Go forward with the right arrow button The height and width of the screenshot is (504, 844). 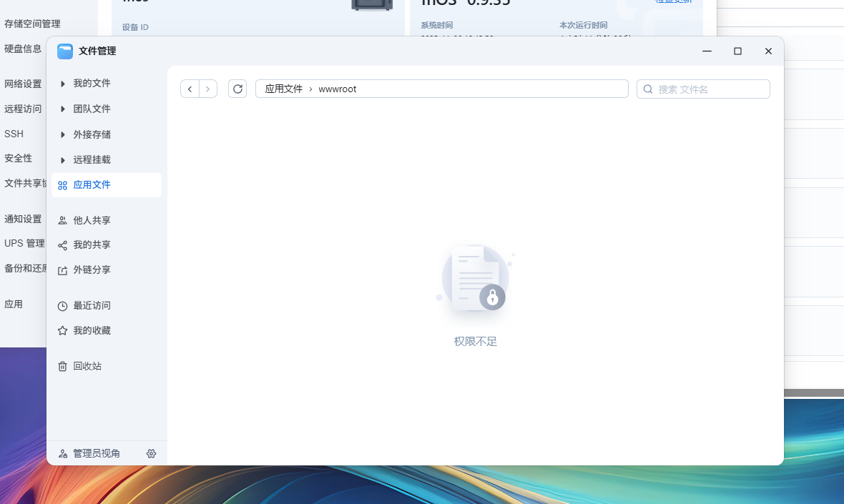(x=207, y=89)
